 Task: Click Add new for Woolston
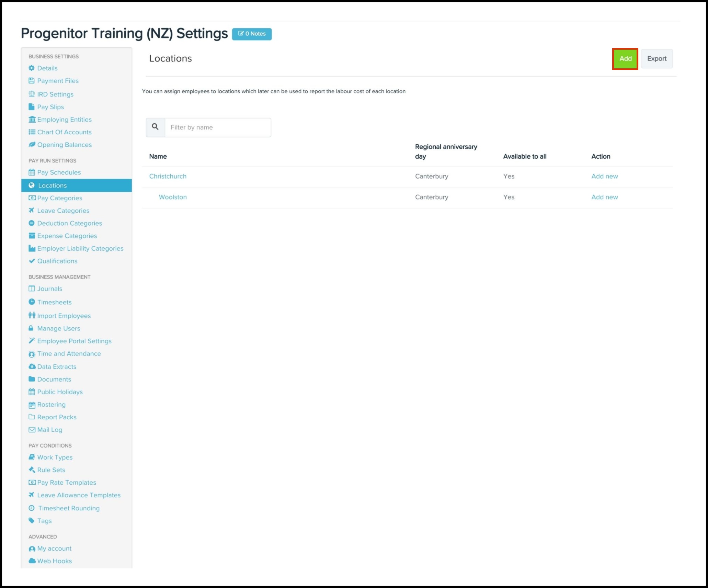click(604, 197)
